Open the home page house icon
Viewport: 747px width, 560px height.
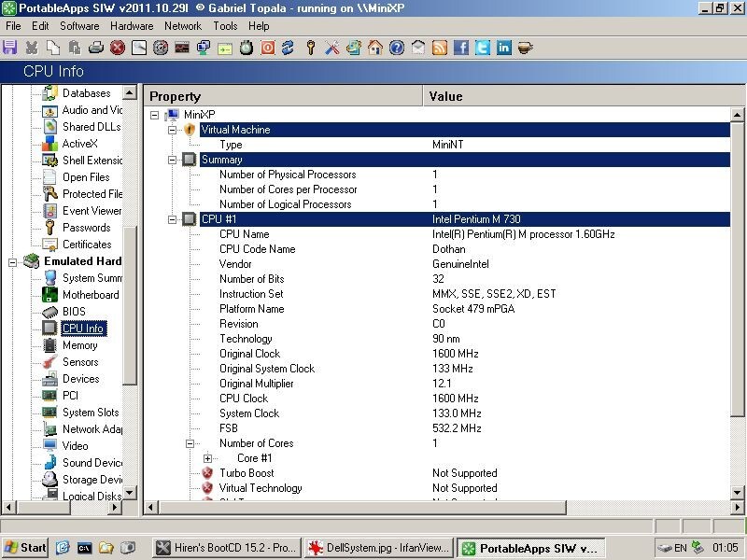point(375,48)
